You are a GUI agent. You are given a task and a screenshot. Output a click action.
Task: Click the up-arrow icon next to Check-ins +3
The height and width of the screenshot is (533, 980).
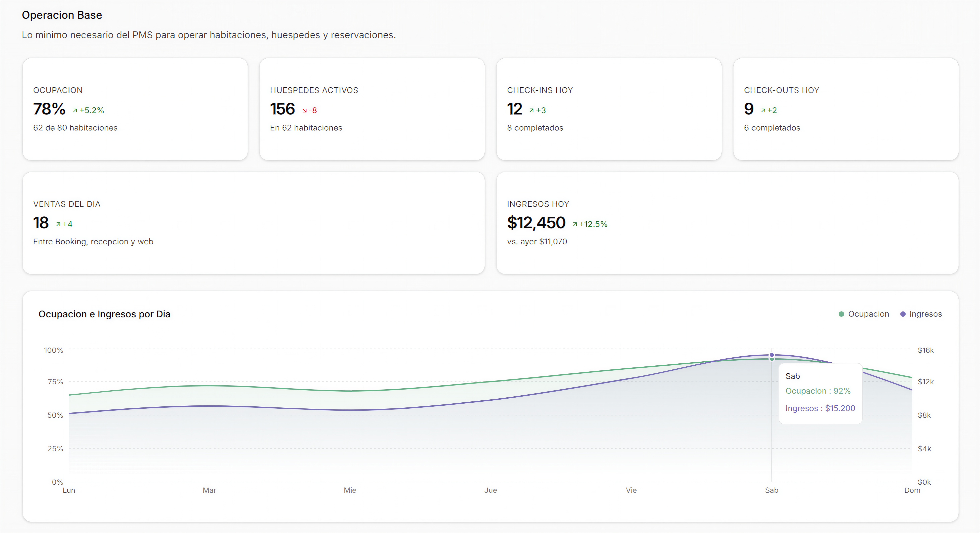(532, 111)
